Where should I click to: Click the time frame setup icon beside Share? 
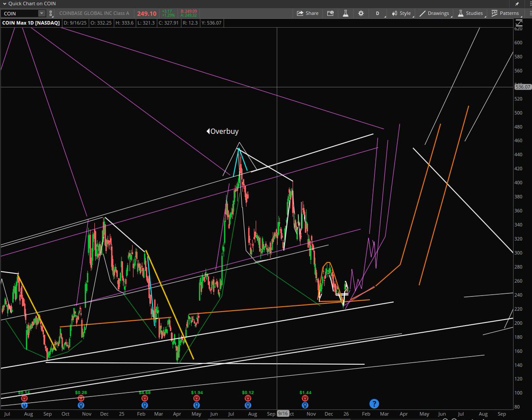pos(330,13)
